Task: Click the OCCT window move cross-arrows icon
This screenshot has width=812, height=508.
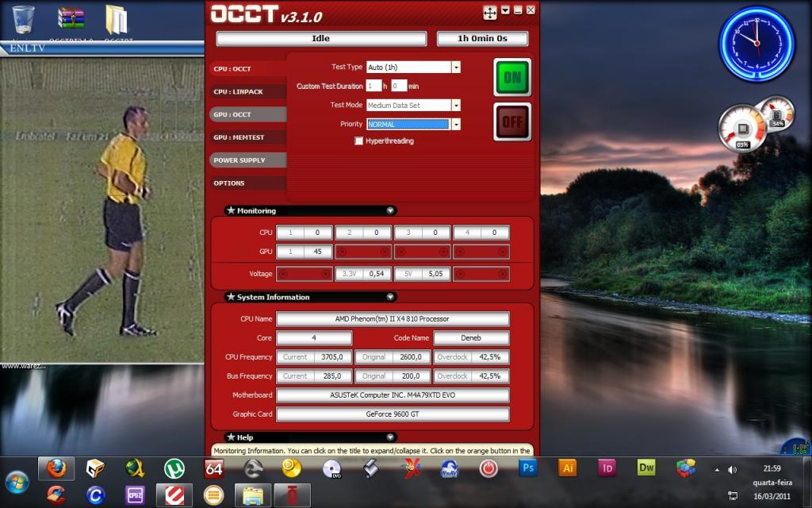Action: click(489, 13)
